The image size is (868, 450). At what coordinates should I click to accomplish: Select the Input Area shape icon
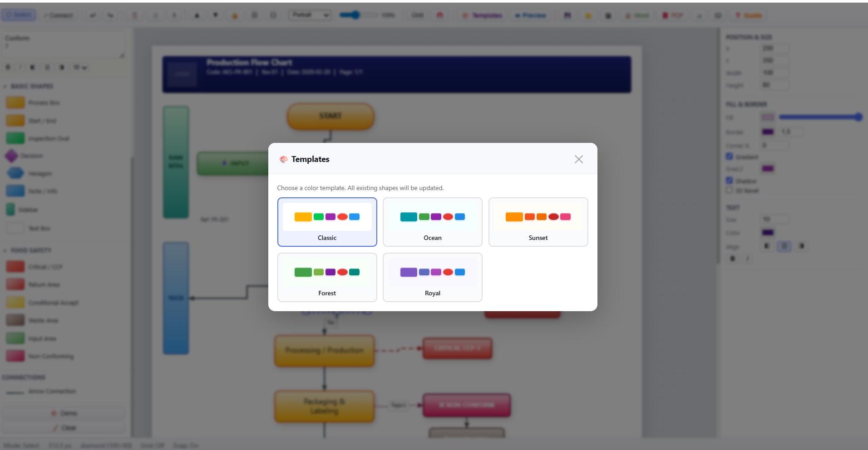[15, 338]
